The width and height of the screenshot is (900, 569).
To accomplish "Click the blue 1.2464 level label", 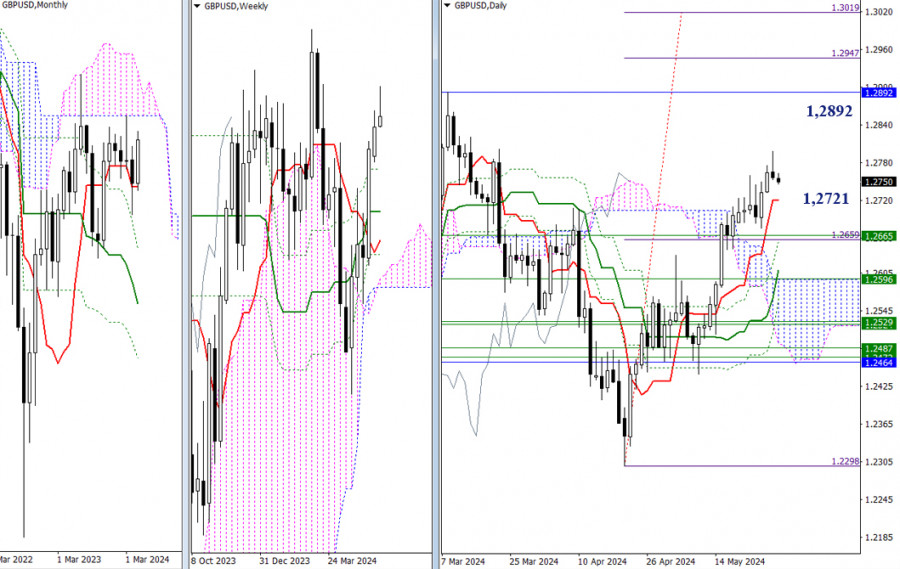I will (878, 362).
